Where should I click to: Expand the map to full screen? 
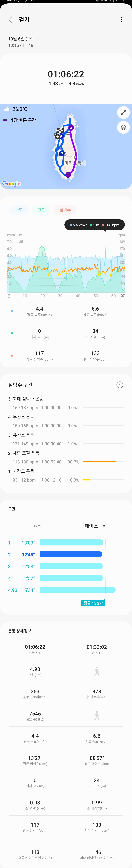tap(123, 113)
